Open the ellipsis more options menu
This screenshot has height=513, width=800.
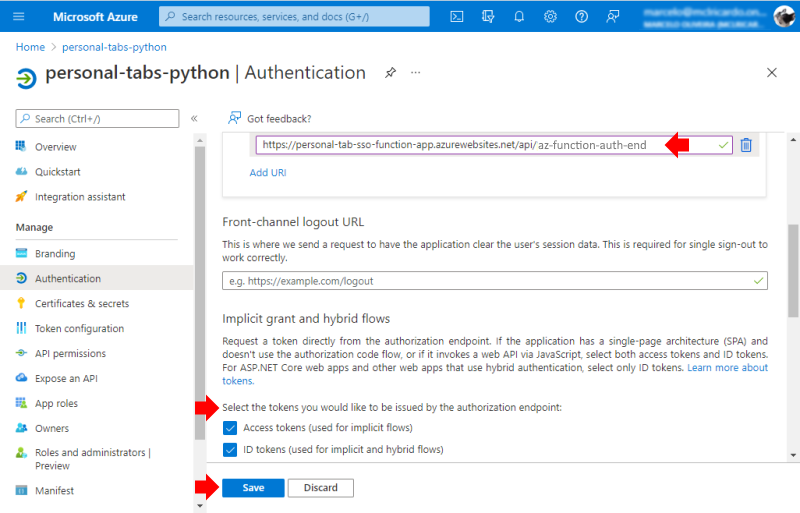pos(416,72)
